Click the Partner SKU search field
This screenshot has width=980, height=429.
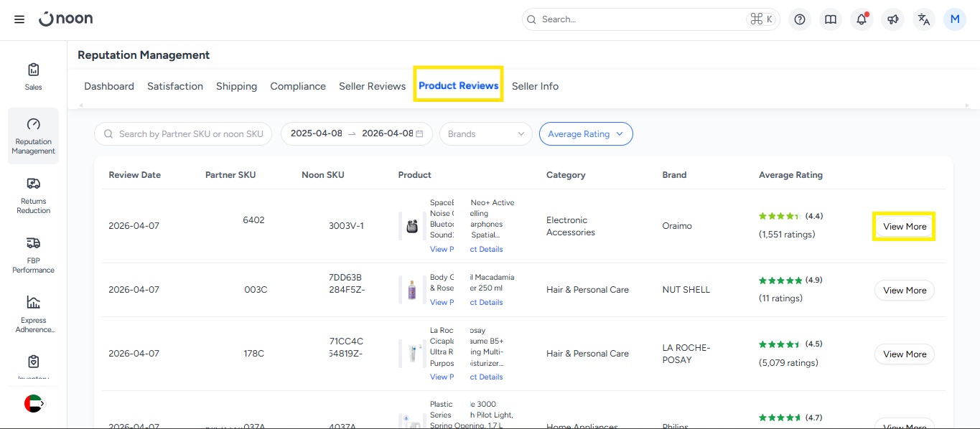190,133
